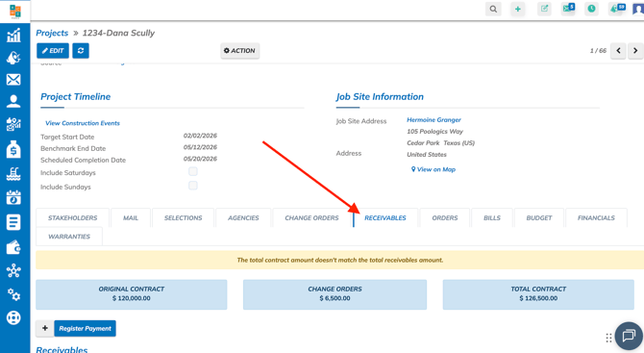
Task: Click the record counter 1 / 66
Action: 598,51
